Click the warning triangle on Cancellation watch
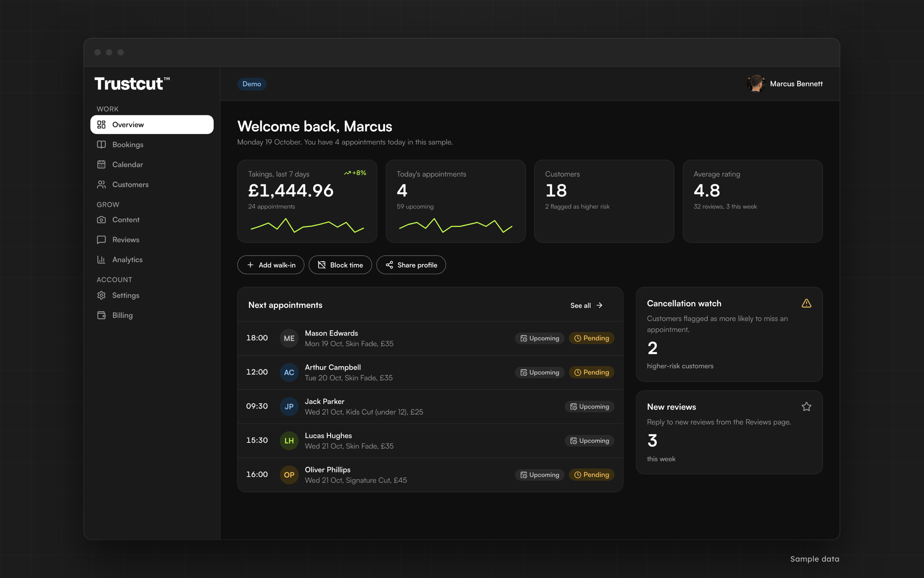Screen dimensions: 924x578 tap(806, 303)
